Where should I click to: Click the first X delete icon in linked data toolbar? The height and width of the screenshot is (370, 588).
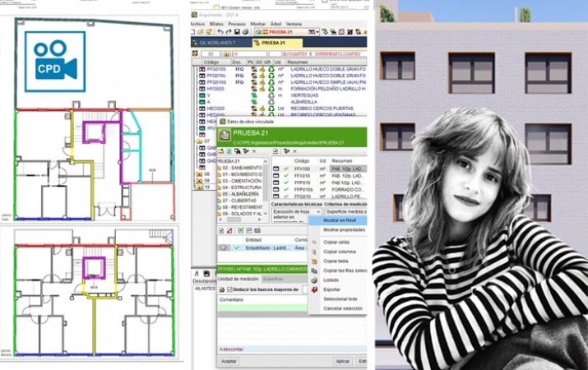(254, 151)
